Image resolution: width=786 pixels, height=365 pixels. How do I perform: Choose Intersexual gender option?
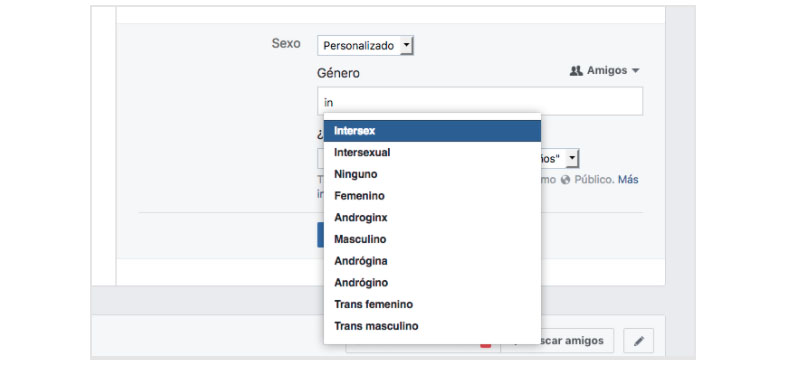432,152
